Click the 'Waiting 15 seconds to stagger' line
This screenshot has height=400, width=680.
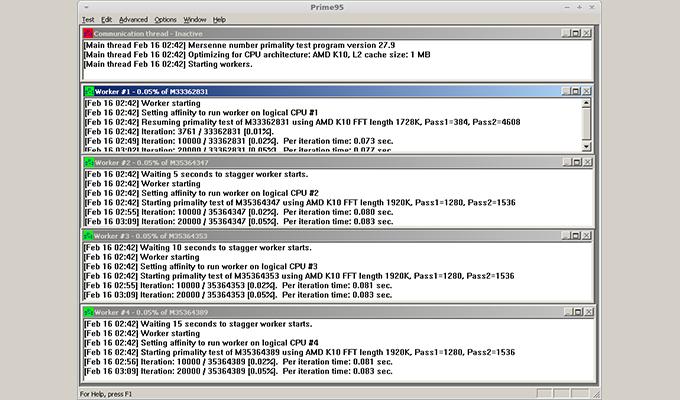[198, 324]
